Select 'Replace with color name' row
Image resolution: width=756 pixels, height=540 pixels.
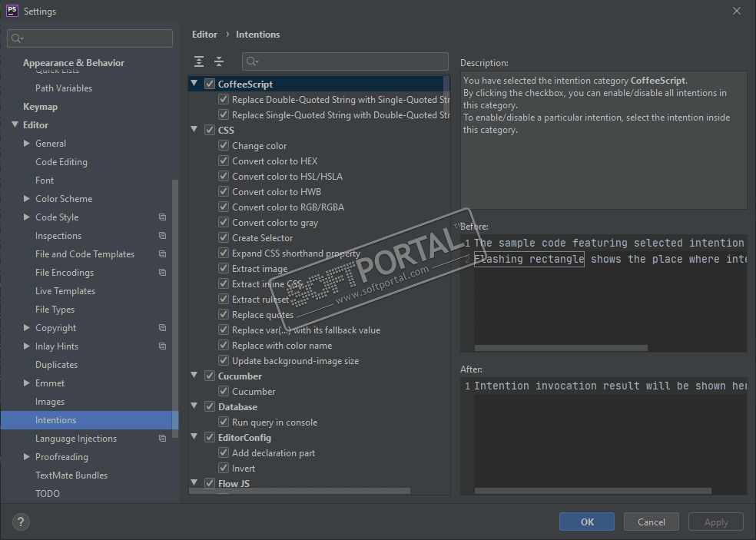[282, 346]
